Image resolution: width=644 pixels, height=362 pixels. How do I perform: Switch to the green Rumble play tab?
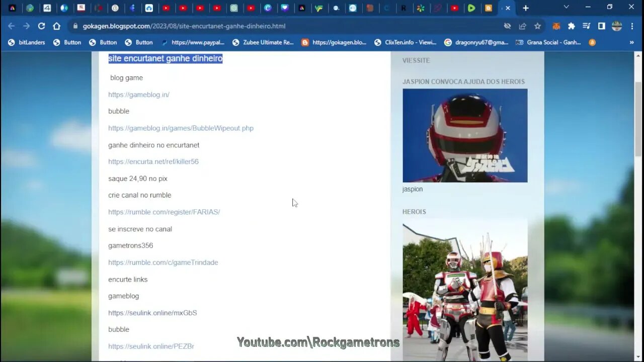coord(471,8)
